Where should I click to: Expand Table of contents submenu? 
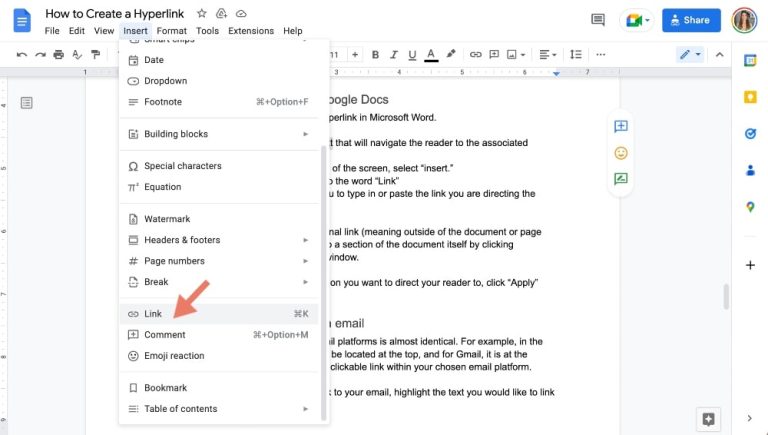pos(219,409)
